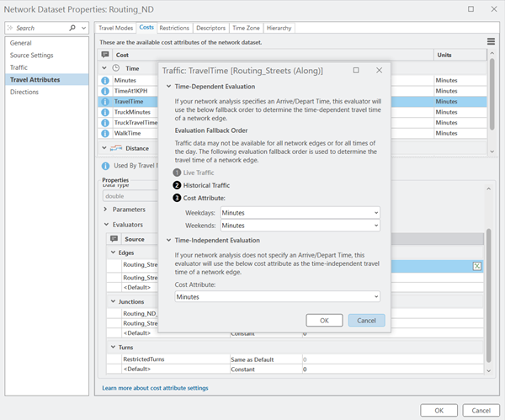Close the Traffic: TravelTime dialog with the X
This screenshot has height=420, width=505.
click(379, 71)
